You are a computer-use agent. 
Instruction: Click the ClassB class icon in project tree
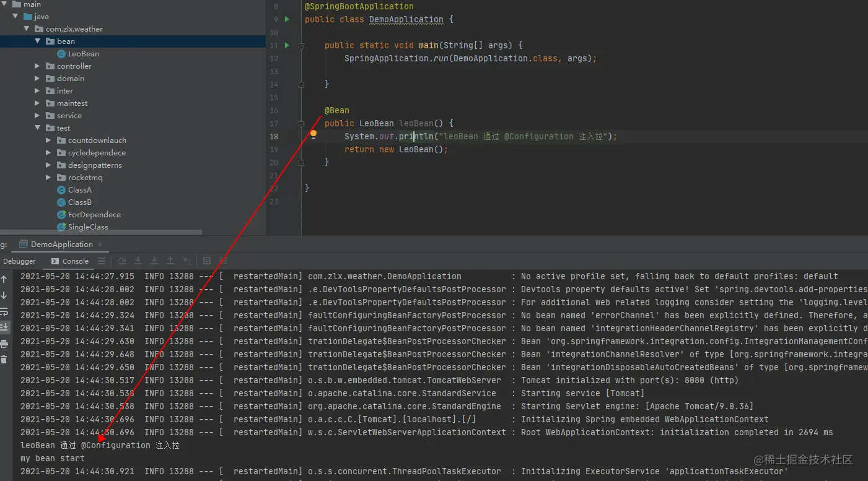[x=61, y=202]
